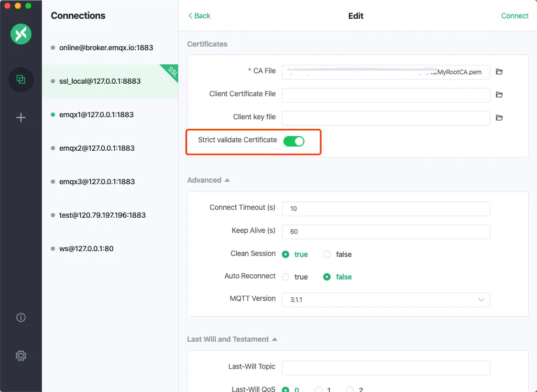Browse for Client key file folder icon
The height and width of the screenshot is (392, 537).
tap(499, 118)
